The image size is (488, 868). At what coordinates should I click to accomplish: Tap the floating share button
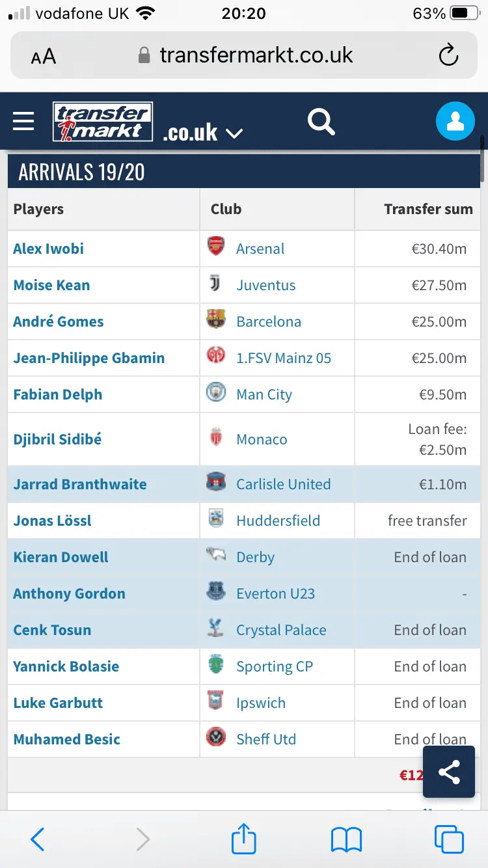click(x=449, y=772)
